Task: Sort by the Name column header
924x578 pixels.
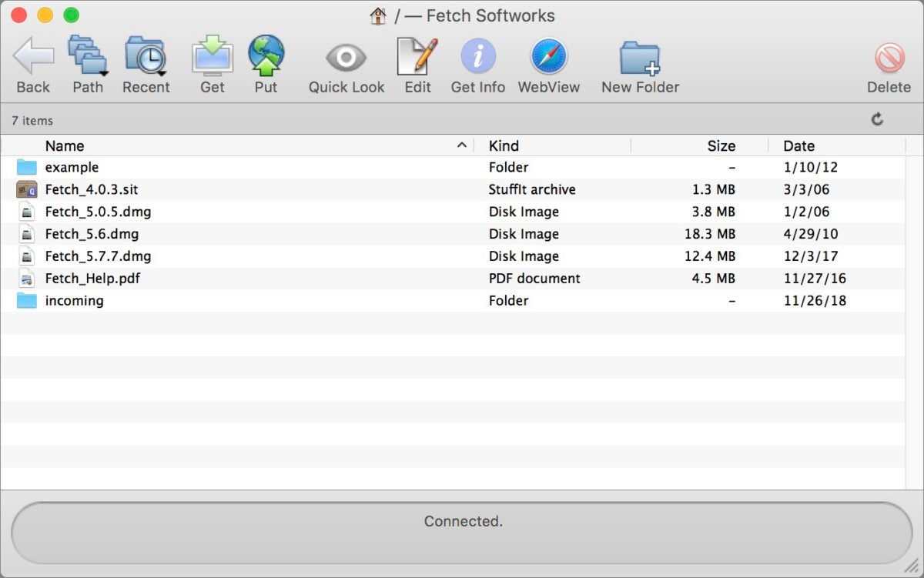Action: [65, 145]
